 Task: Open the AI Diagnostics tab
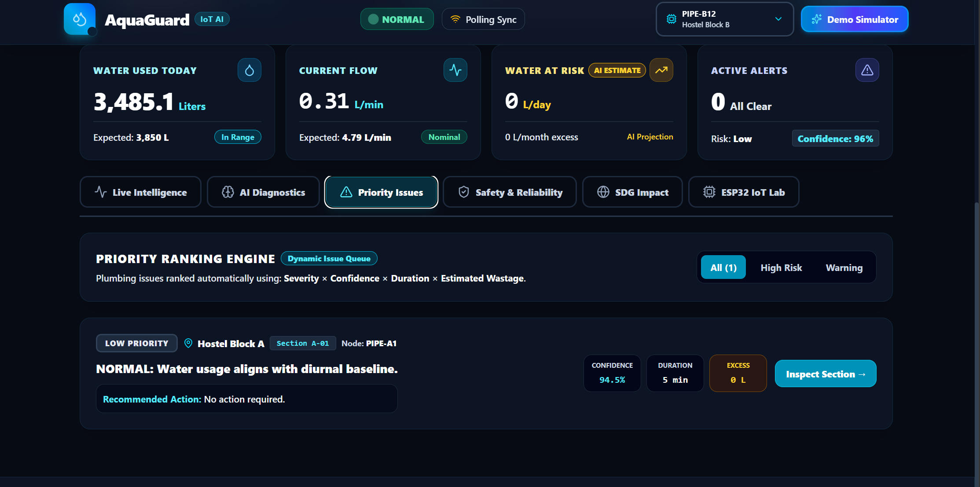point(263,192)
